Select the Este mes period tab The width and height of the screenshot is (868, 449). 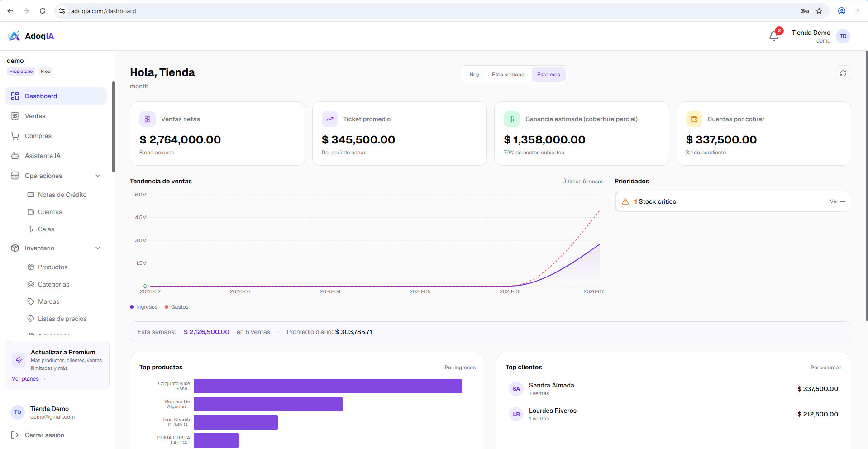click(x=548, y=75)
